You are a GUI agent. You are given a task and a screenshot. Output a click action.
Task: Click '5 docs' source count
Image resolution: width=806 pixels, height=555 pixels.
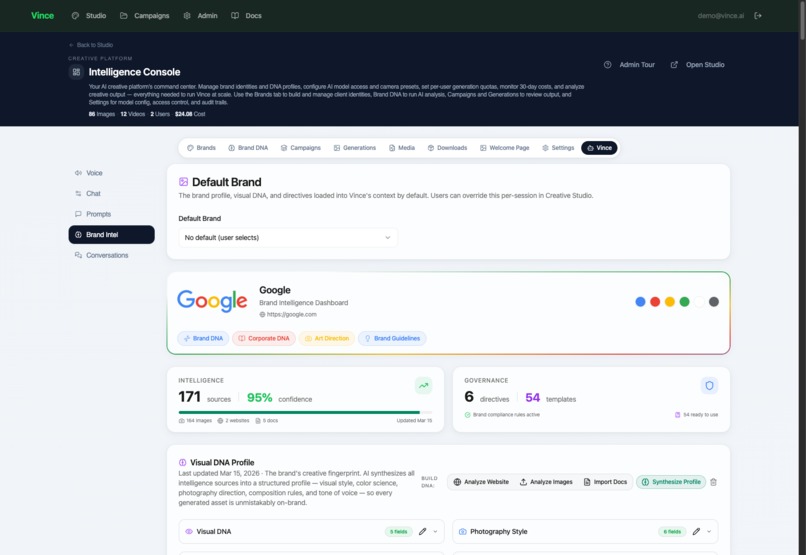pos(267,420)
